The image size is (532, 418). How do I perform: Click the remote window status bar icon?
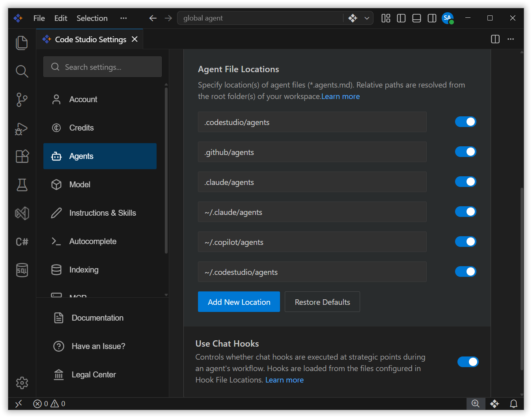click(x=19, y=403)
